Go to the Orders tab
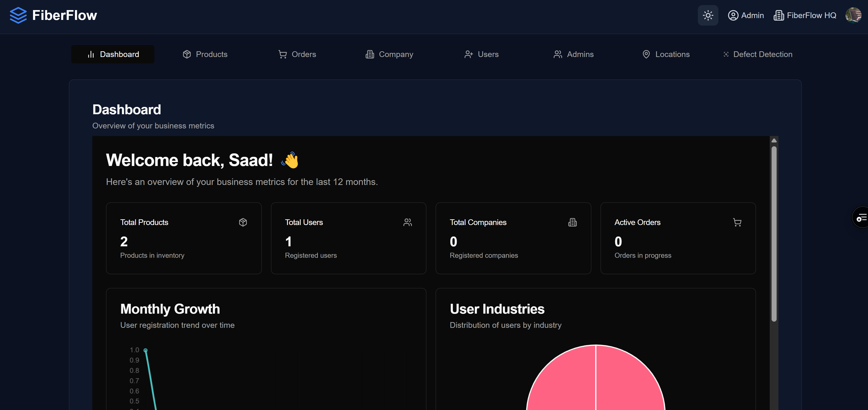 click(x=297, y=54)
